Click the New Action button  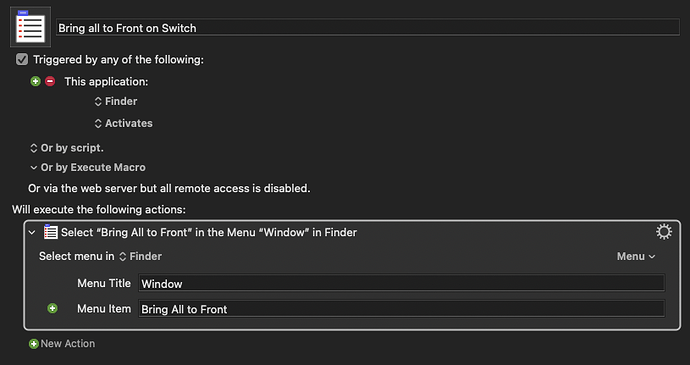(x=62, y=344)
